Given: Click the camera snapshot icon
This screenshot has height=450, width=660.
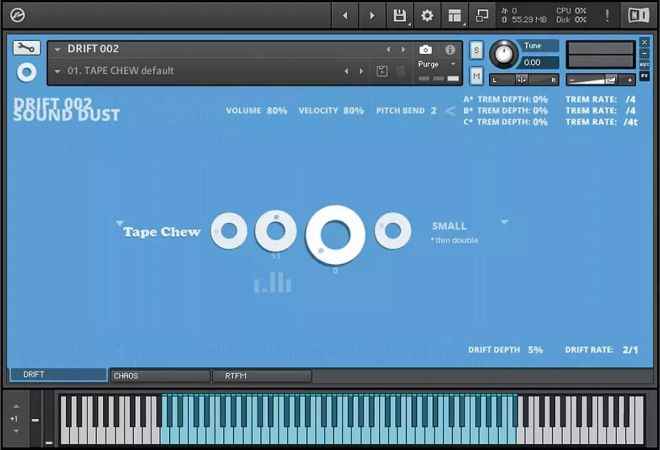Looking at the screenshot, I should (426, 50).
